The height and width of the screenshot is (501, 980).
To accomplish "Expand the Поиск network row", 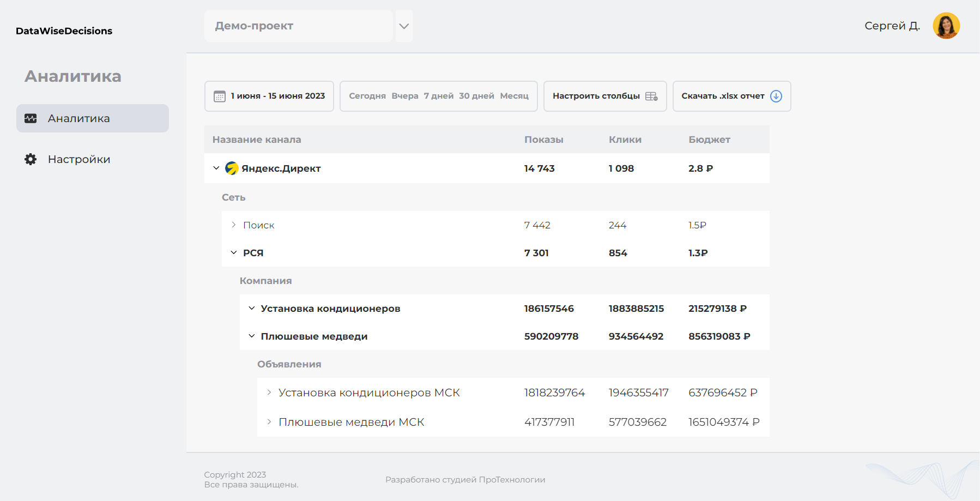I will coord(234,225).
